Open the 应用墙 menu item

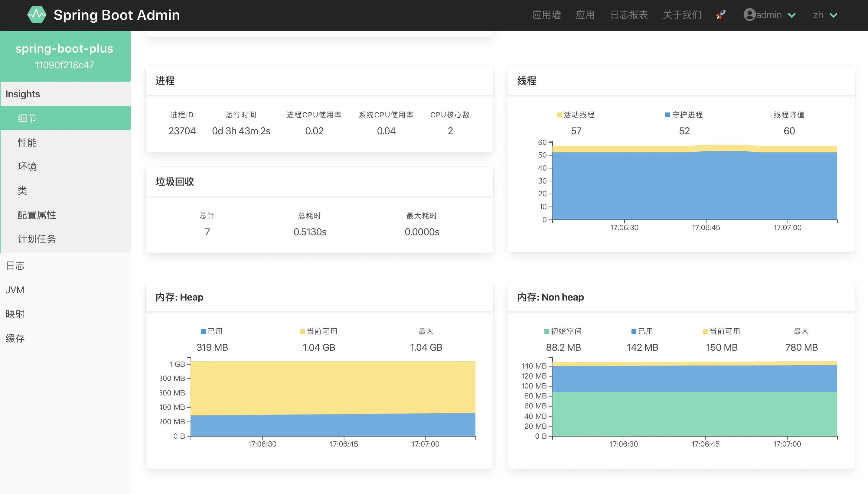(x=546, y=15)
